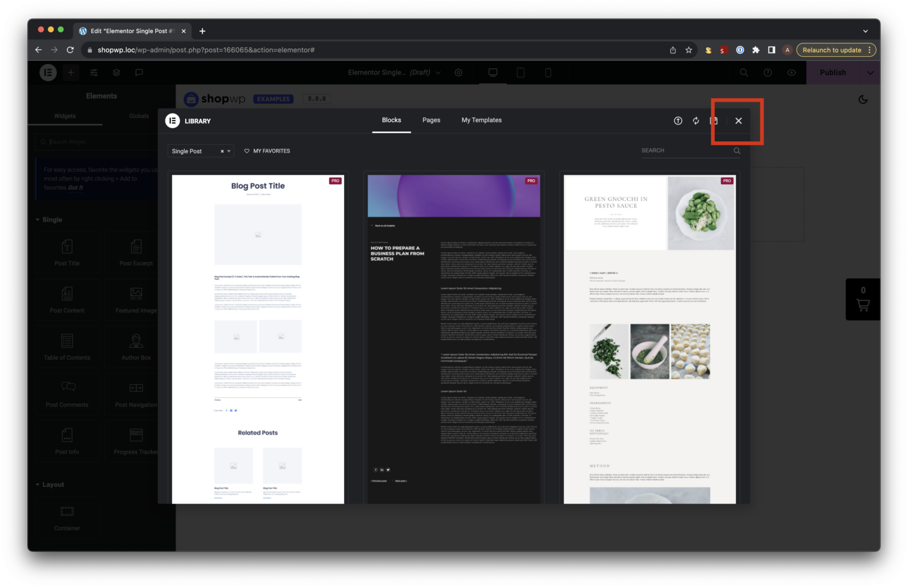908x588 pixels.
Task: Open the Structure panel with the layers icon
Action: click(116, 72)
